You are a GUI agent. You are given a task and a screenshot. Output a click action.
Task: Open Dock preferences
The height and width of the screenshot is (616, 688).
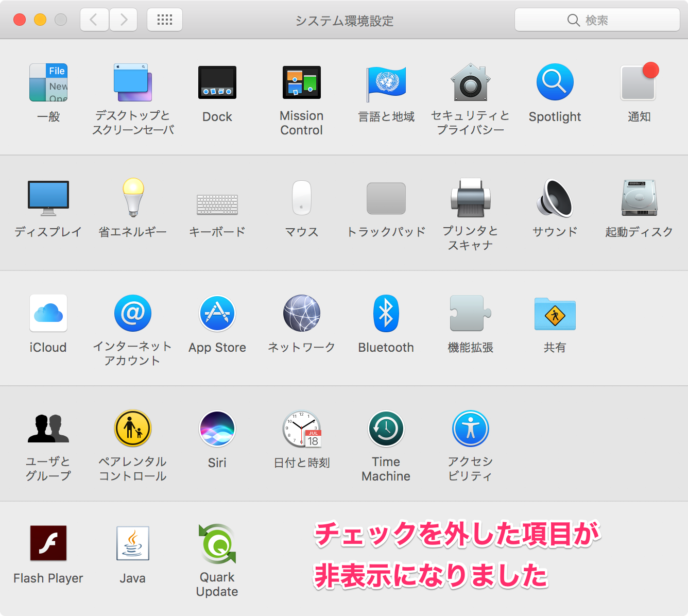(217, 82)
